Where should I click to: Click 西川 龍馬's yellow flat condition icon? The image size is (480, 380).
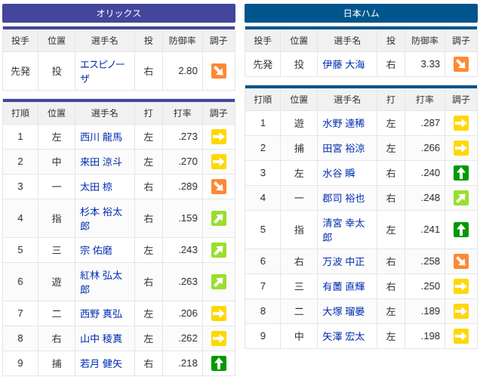219,137
